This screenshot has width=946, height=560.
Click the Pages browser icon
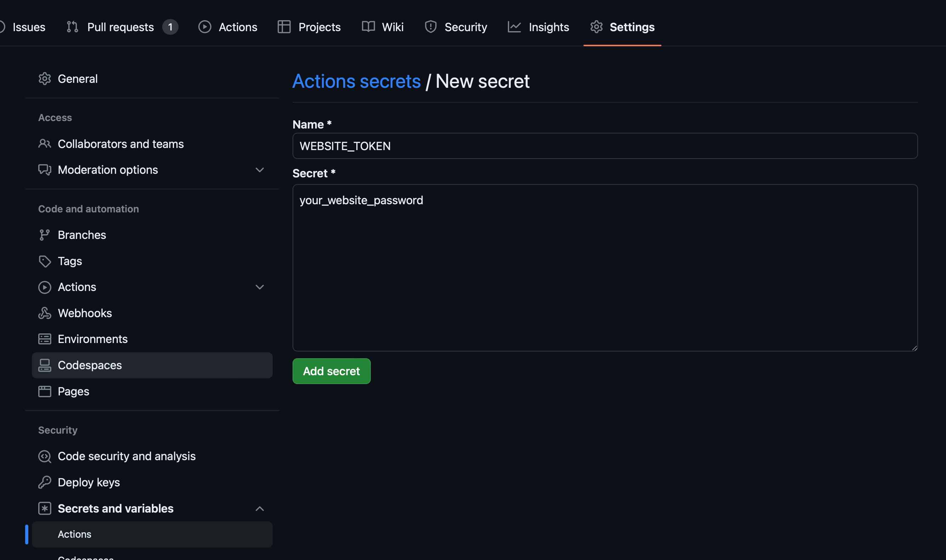(45, 391)
